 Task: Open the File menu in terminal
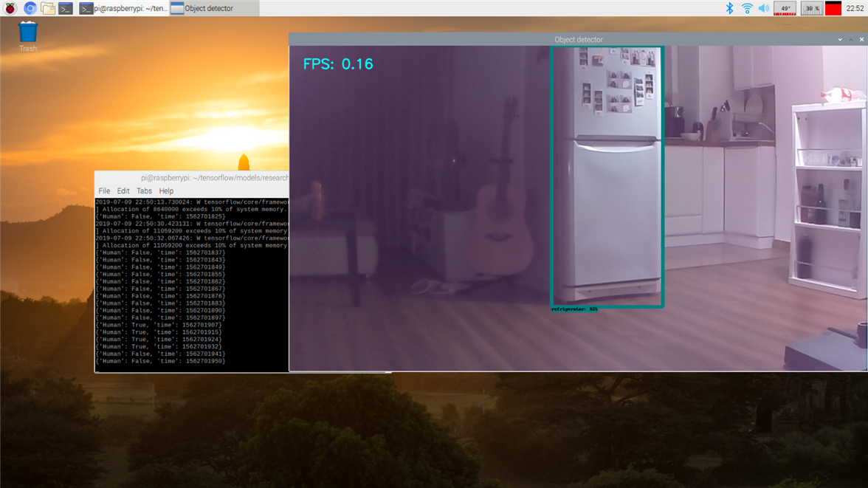click(104, 190)
